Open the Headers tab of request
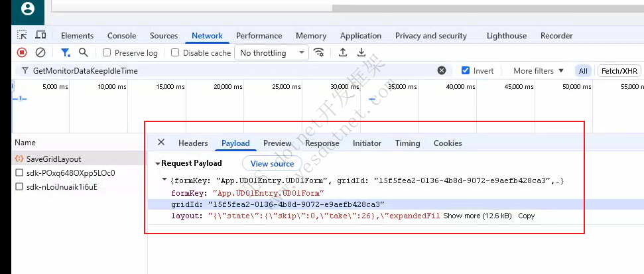 click(x=193, y=143)
